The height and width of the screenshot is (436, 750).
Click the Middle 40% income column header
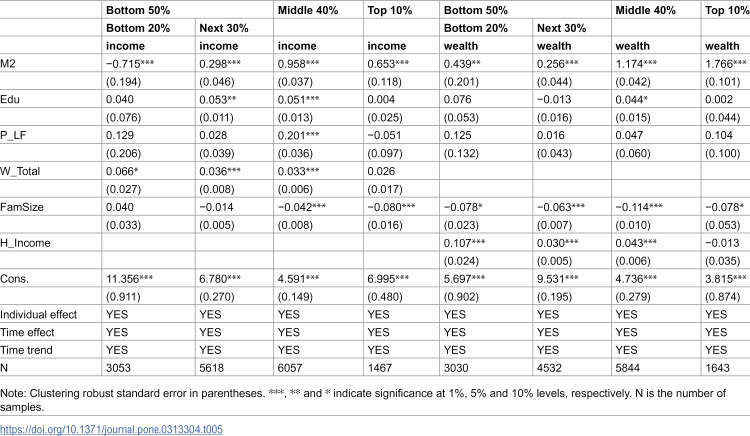click(x=308, y=10)
